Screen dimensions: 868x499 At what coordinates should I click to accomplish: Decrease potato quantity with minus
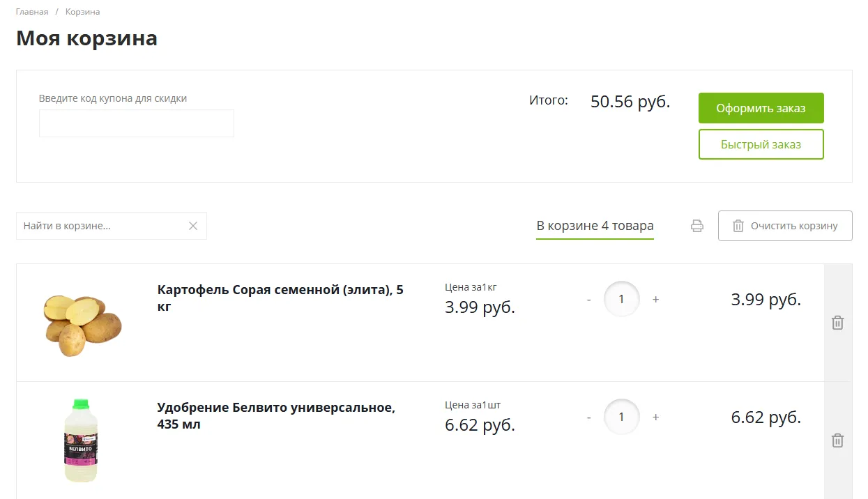point(589,300)
